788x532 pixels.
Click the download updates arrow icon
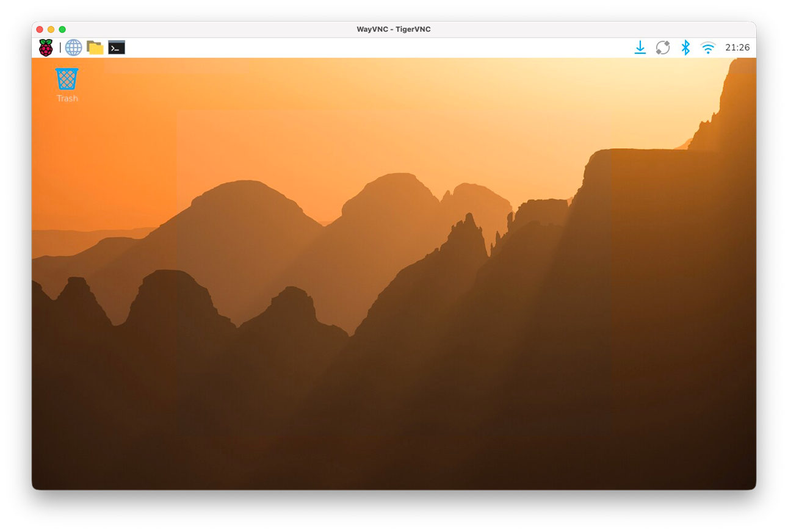pos(640,48)
